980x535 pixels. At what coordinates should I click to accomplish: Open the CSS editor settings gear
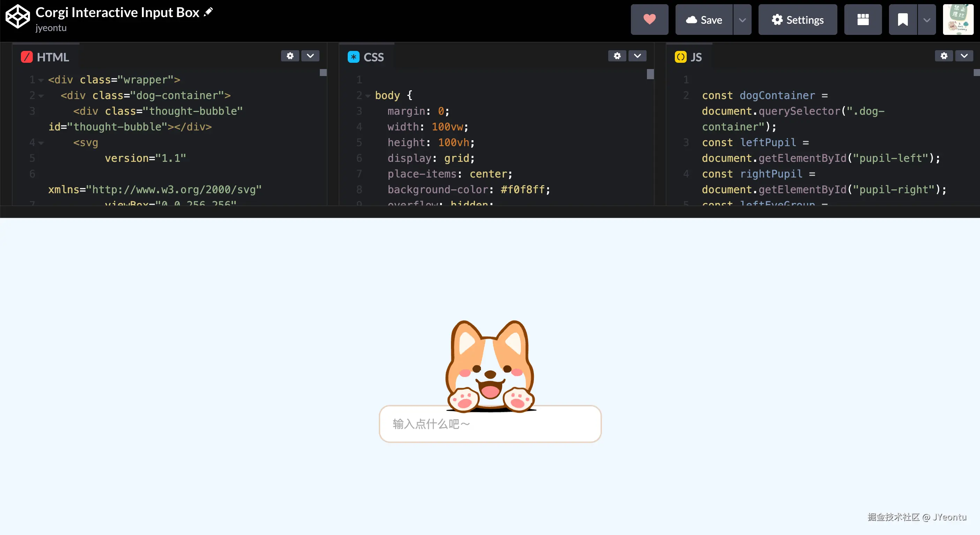coord(617,56)
